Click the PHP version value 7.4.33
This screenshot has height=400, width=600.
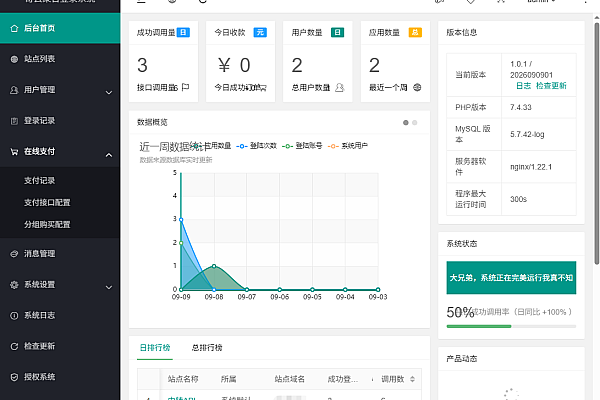521,107
